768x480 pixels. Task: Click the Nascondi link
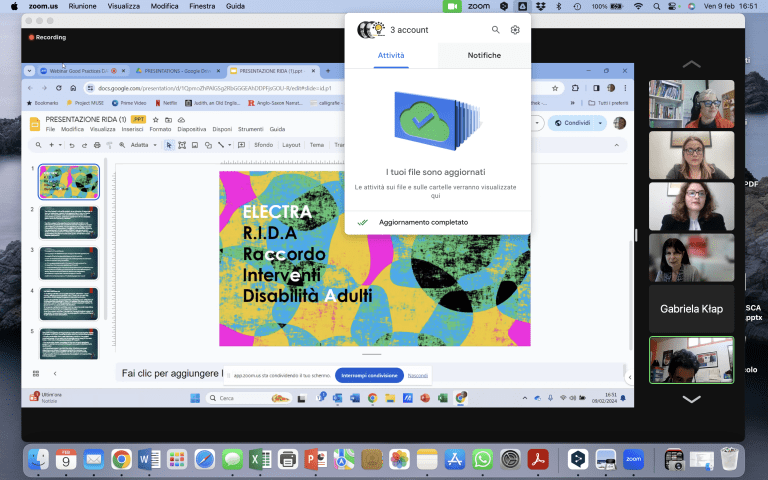(417, 376)
